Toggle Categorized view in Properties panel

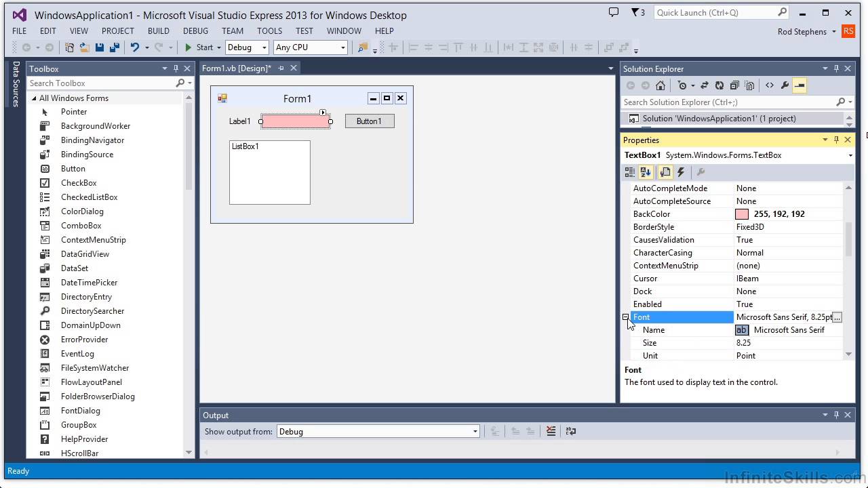click(x=630, y=172)
